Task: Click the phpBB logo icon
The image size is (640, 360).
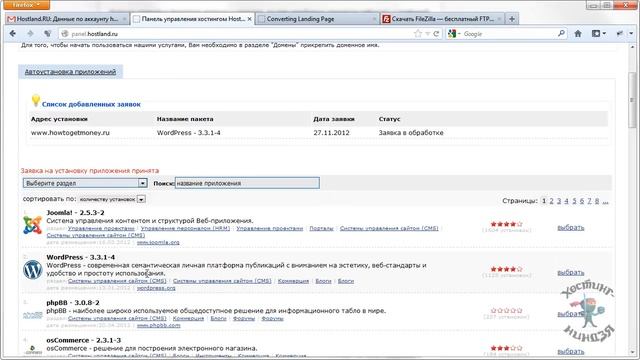Action: pos(33,315)
